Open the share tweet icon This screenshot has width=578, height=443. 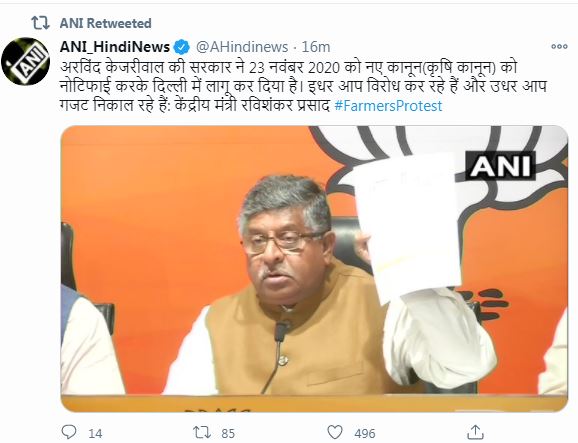tap(476, 432)
